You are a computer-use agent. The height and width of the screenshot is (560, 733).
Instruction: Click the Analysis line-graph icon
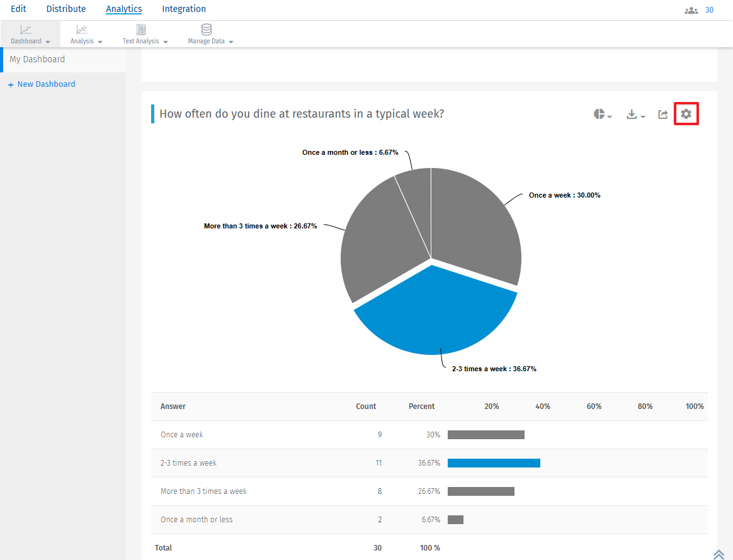tap(81, 29)
